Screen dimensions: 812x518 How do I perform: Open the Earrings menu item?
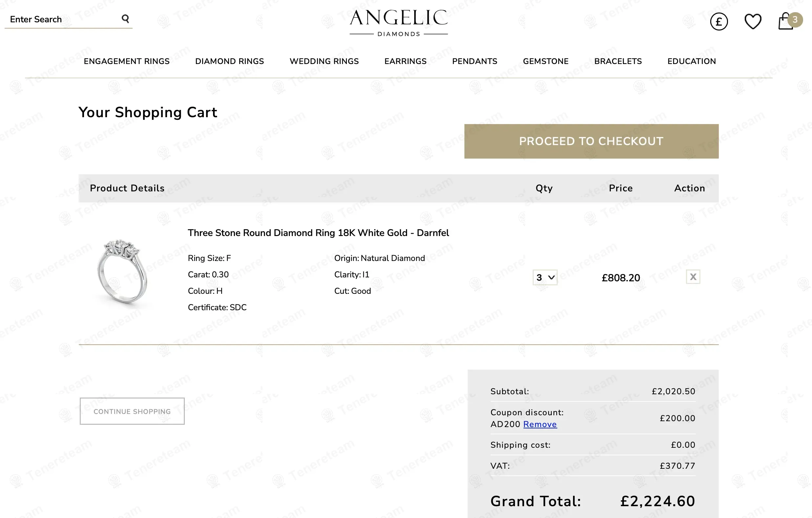(405, 61)
